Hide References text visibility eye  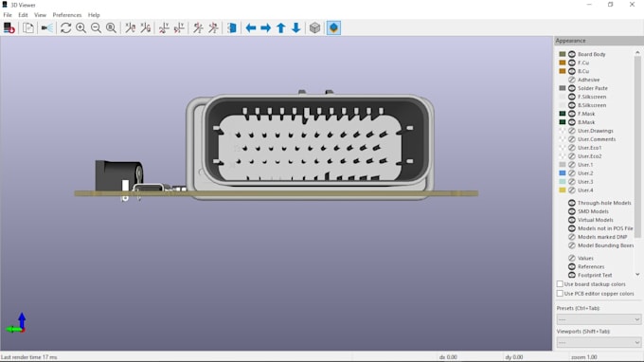(x=572, y=266)
